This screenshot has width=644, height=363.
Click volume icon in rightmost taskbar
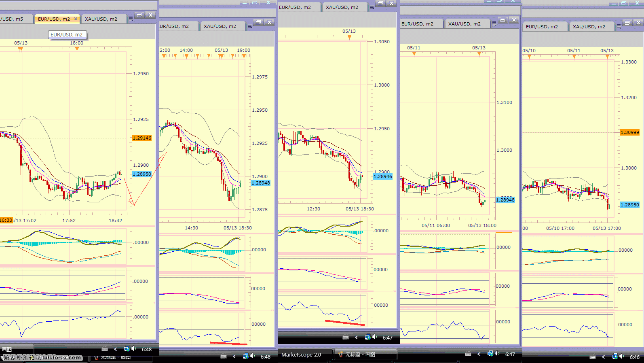pyautogui.click(x=622, y=356)
